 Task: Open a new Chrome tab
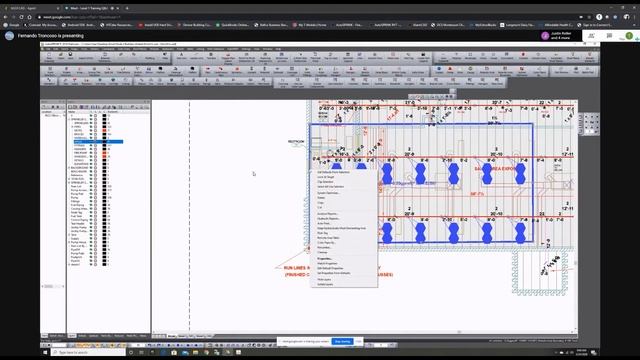click(127, 8)
